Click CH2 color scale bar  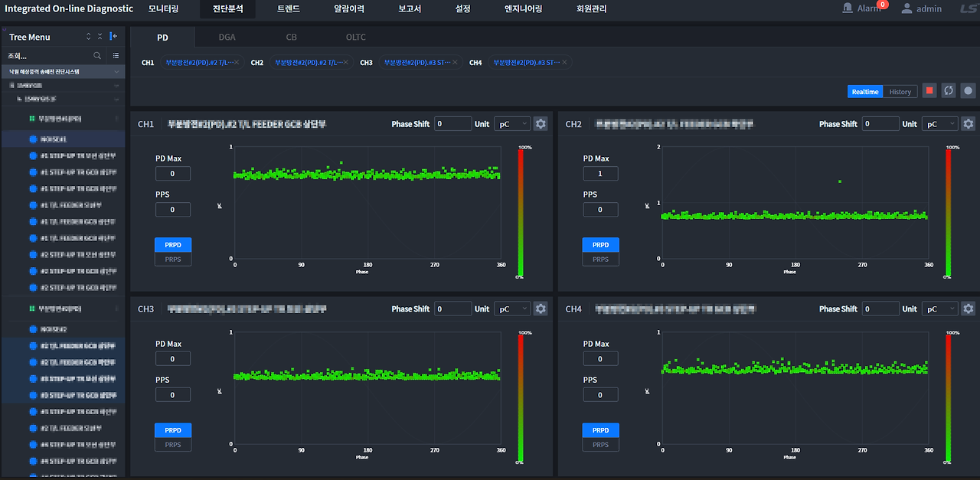(x=948, y=212)
